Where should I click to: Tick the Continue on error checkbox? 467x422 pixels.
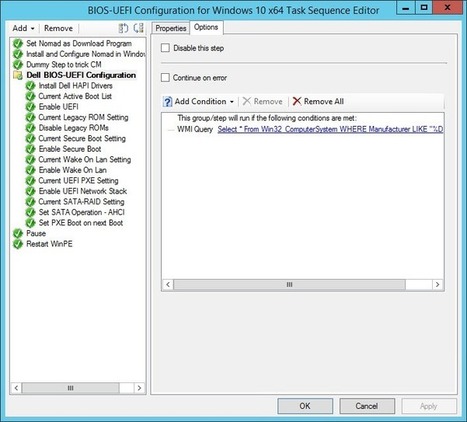pos(165,78)
